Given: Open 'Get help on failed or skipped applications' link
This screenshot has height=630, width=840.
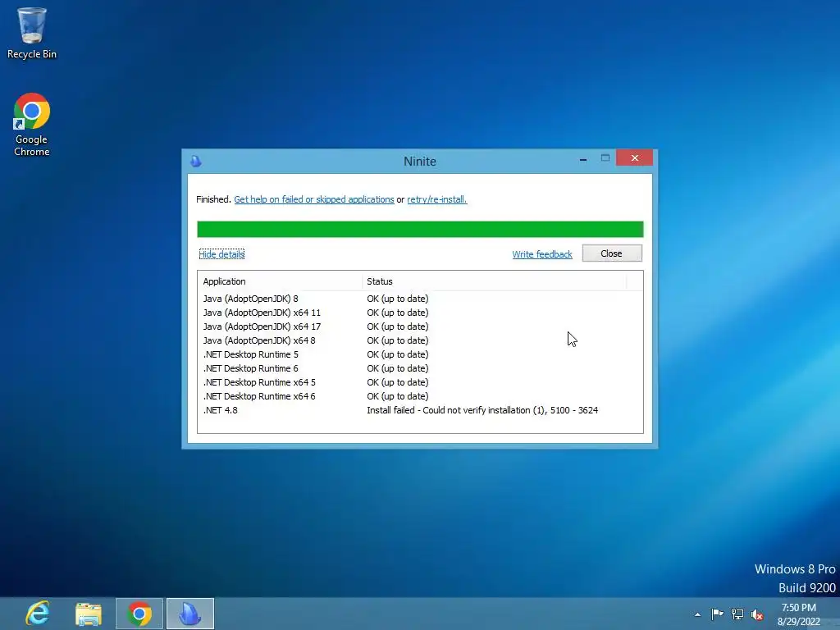Looking at the screenshot, I should click(x=314, y=199).
